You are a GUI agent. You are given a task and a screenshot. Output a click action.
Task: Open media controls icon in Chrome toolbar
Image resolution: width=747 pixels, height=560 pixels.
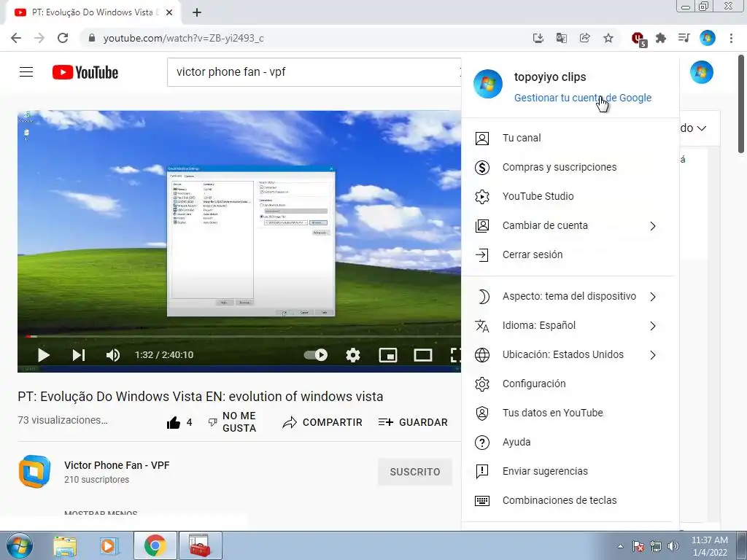tap(684, 38)
